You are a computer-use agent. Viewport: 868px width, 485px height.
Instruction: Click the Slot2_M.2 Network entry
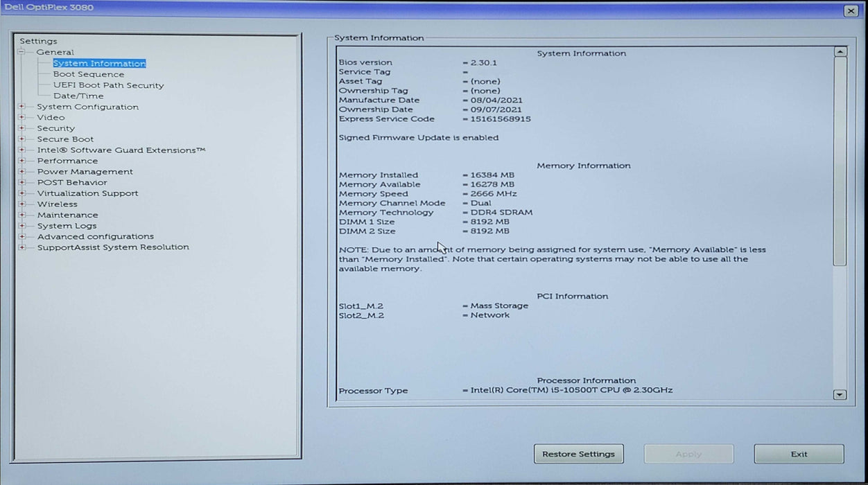pyautogui.click(x=424, y=315)
